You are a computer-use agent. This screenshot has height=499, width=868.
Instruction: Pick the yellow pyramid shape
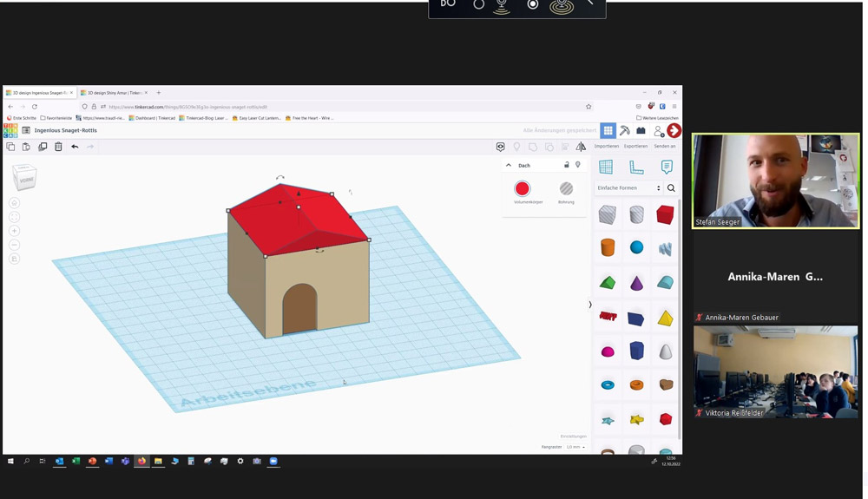tap(666, 318)
